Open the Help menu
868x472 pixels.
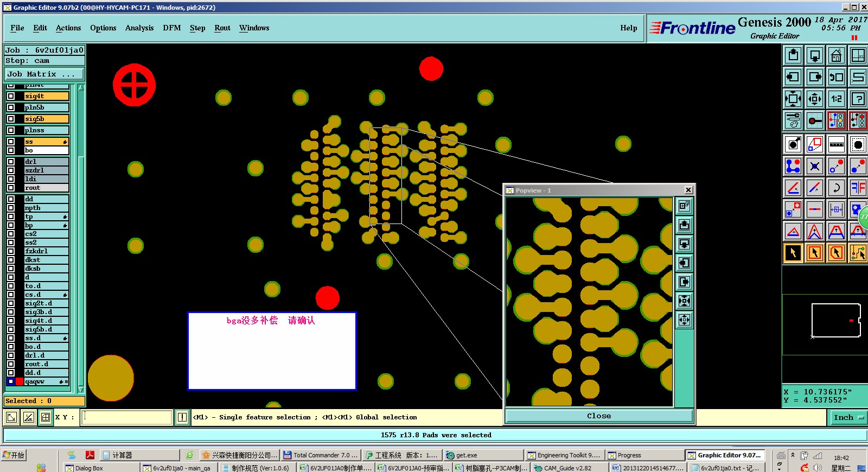(x=629, y=28)
